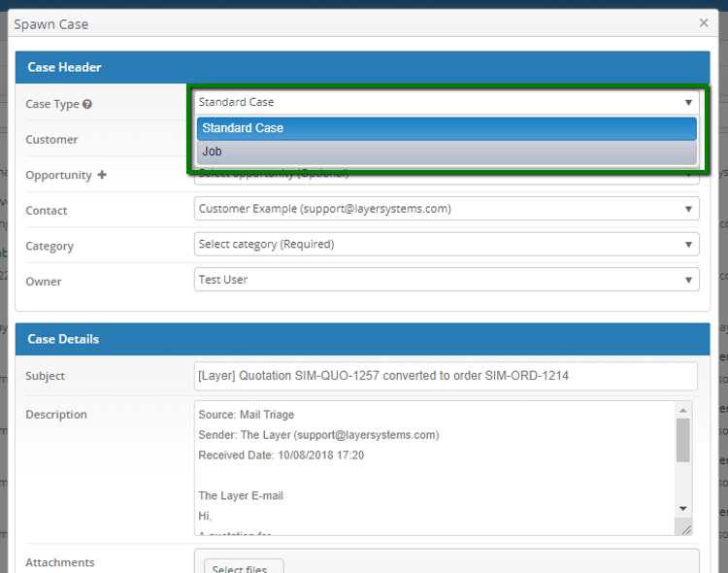Click the Case Type help icon
The width and height of the screenshot is (728, 573).
pyautogui.click(x=86, y=104)
